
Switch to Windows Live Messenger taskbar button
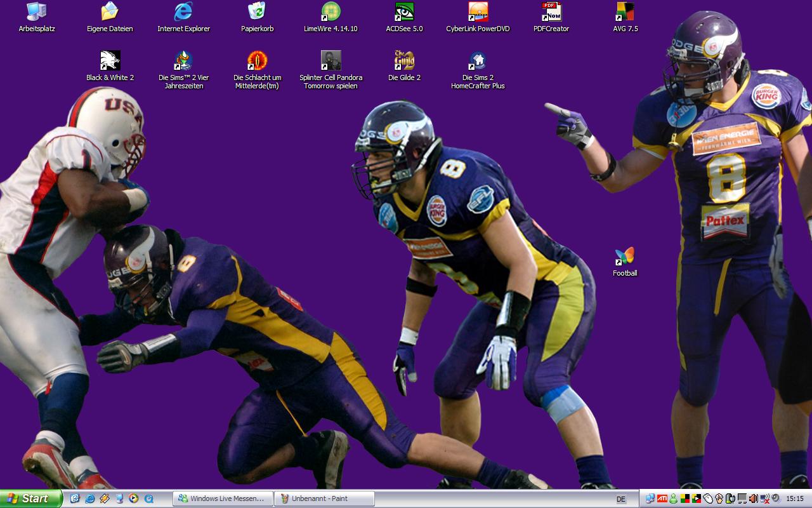[223, 499]
